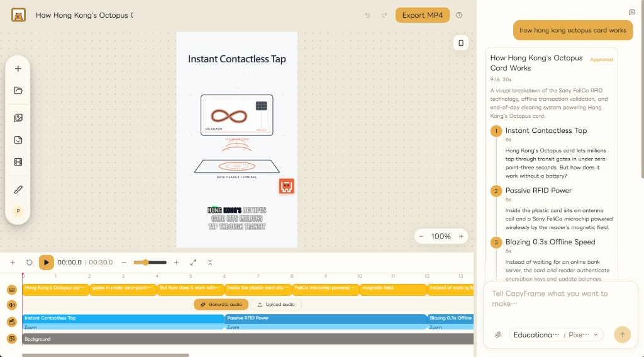Image resolution: width=644 pixels, height=357 pixels.
Task: Click the stylized subtitle text on canvas
Action: click(x=237, y=218)
